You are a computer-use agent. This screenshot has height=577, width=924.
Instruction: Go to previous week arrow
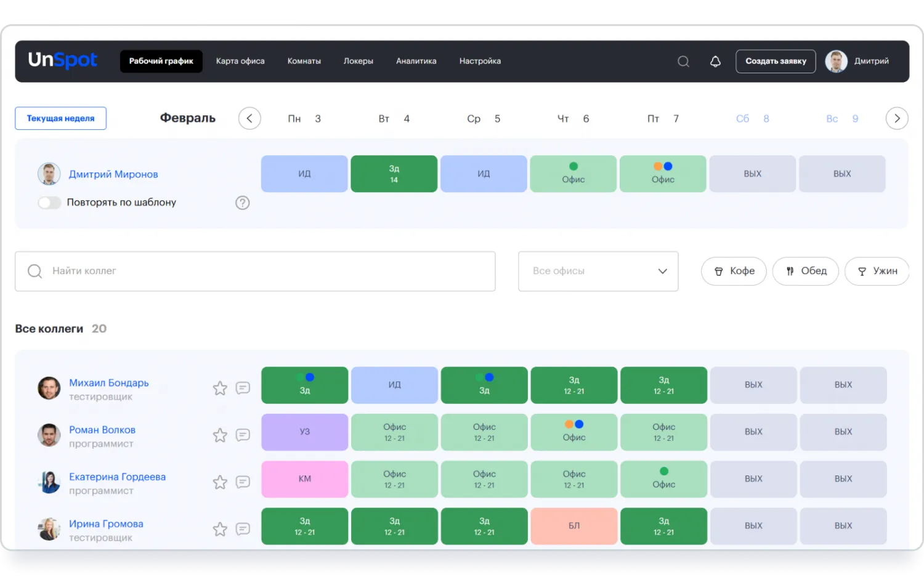point(249,118)
